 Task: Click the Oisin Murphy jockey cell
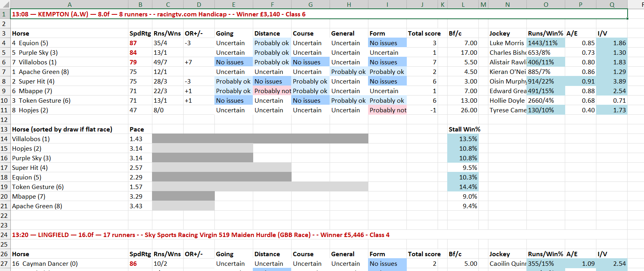coord(507,82)
